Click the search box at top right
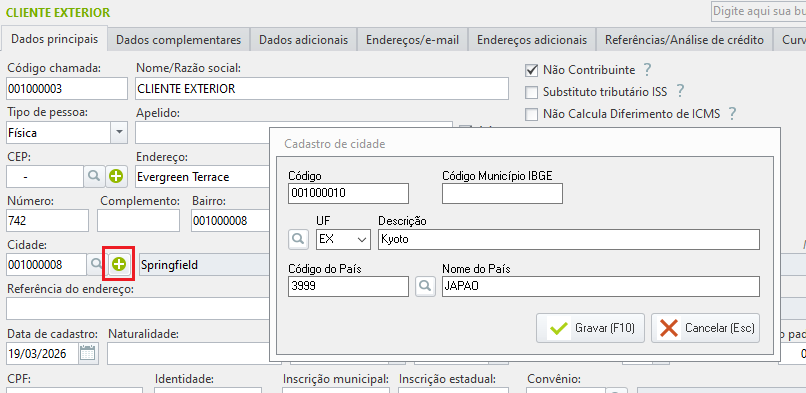Screen dimensions: 806x393 tap(758, 11)
